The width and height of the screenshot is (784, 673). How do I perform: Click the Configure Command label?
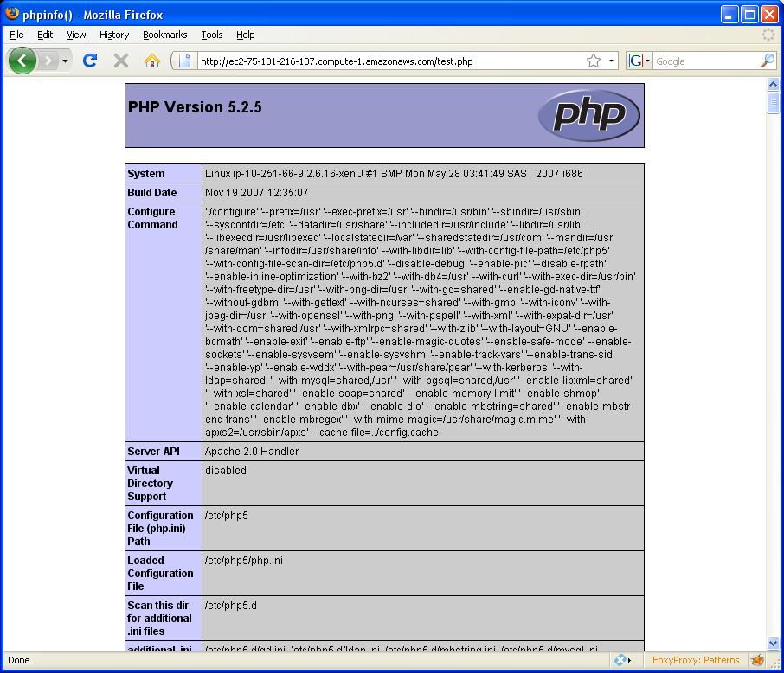[x=152, y=218]
